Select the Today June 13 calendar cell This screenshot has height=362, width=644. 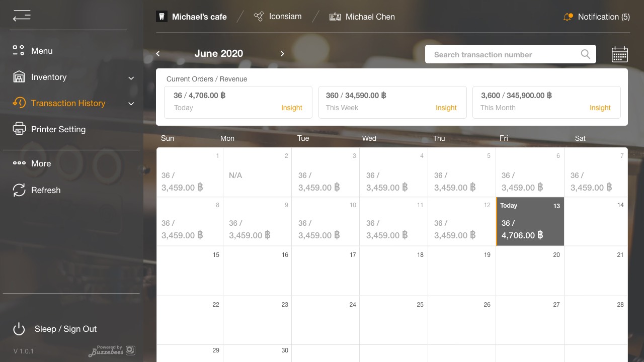pyautogui.click(x=530, y=222)
